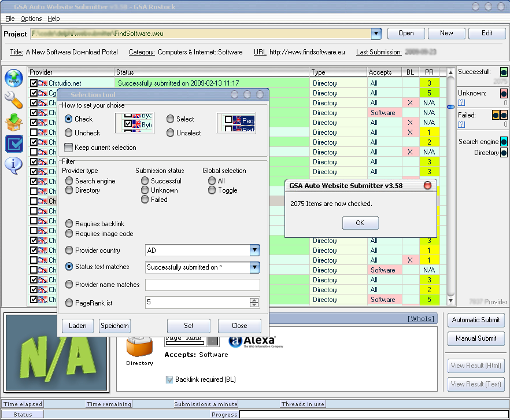The width and height of the screenshot is (510, 420).
Task: Click the Speichern button
Action: coord(114,326)
